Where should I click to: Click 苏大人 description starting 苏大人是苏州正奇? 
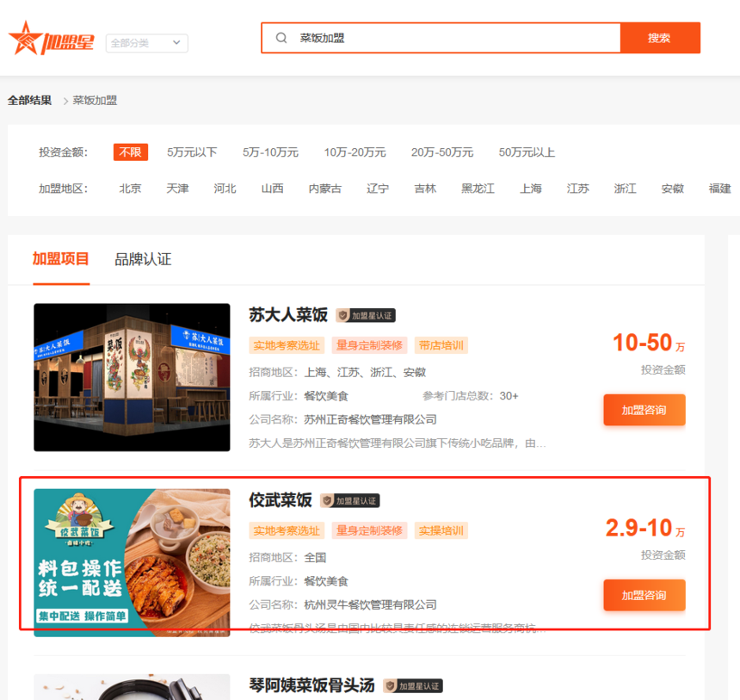pos(398,443)
